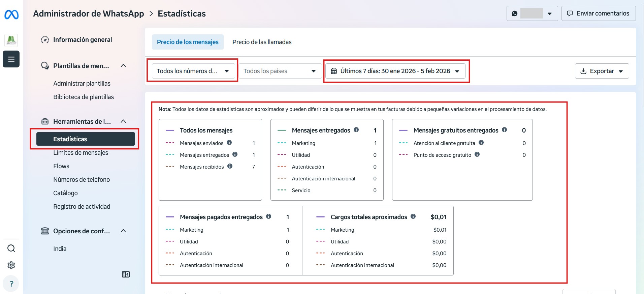The width and height of the screenshot is (644, 294).
Task: Click the Meta logo icon
Action: point(11,14)
